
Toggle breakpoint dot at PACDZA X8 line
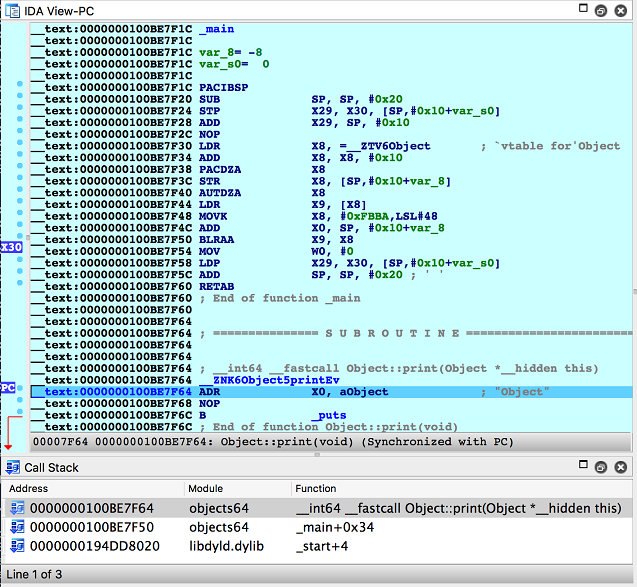(20, 166)
